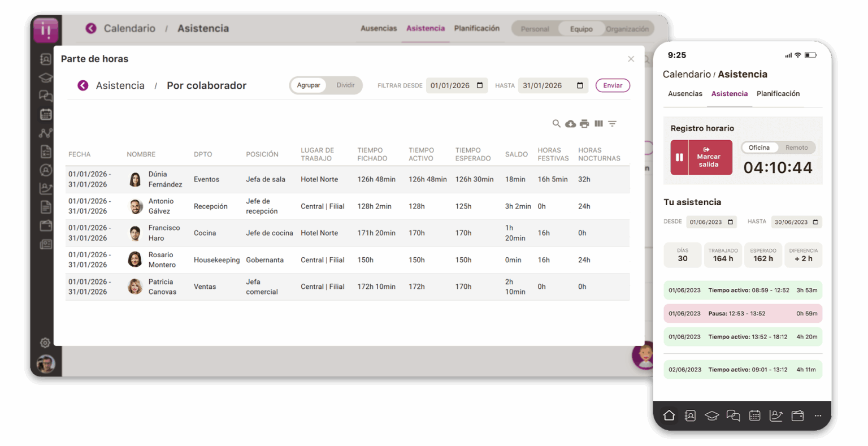
Task: Click the Saldo column header
Action: 517,154
